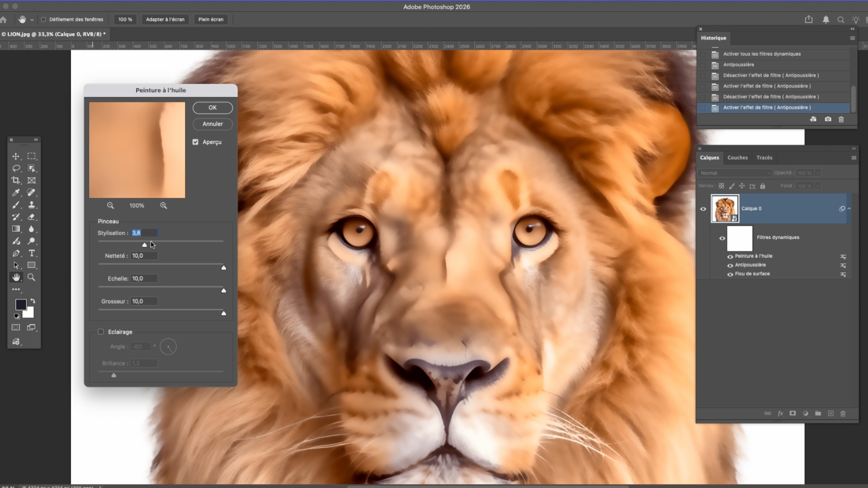The image size is (868, 488).
Task: Select the Brush tool
Action: (x=15, y=205)
